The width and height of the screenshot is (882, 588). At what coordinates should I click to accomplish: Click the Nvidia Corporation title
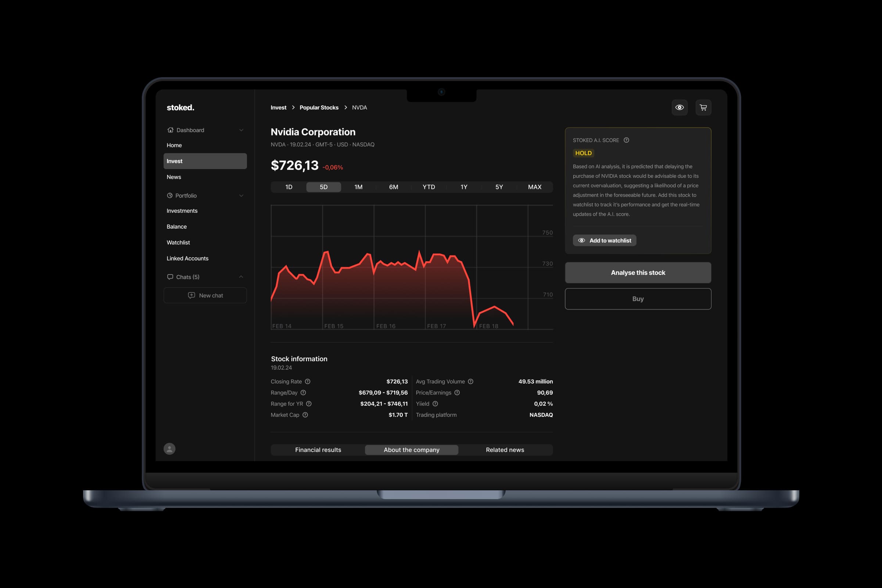click(313, 132)
